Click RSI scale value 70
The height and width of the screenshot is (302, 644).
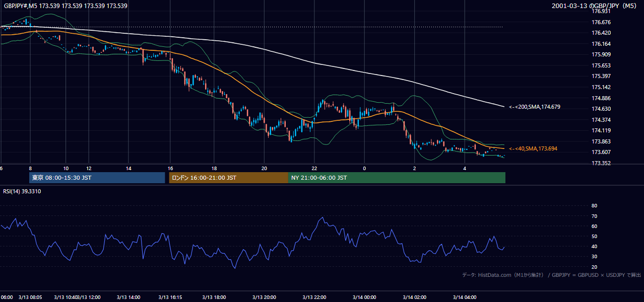(594, 216)
